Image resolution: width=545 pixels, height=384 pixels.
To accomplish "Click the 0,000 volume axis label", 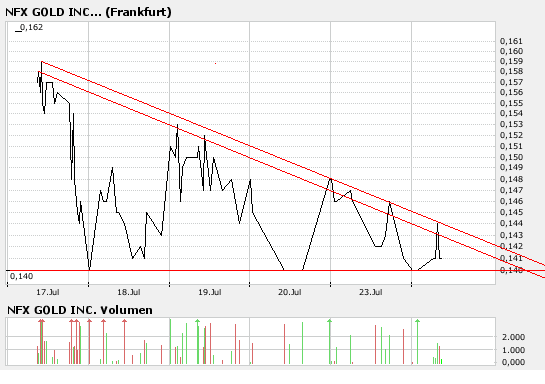I will point(513,362).
